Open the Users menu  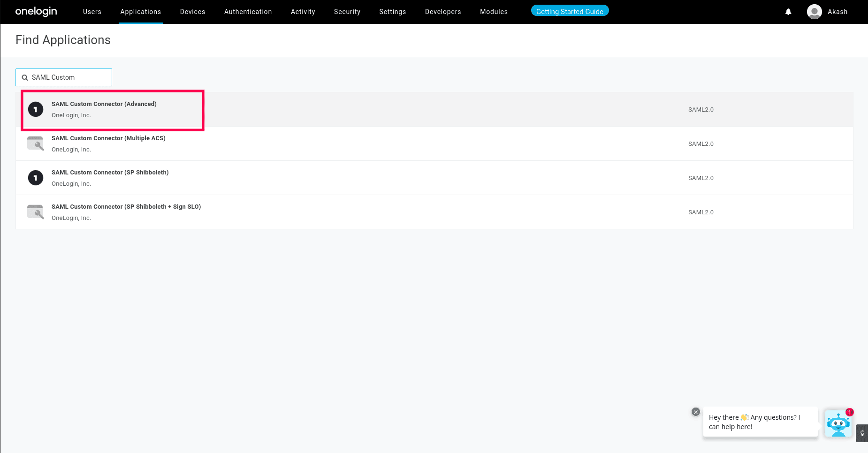(x=92, y=12)
